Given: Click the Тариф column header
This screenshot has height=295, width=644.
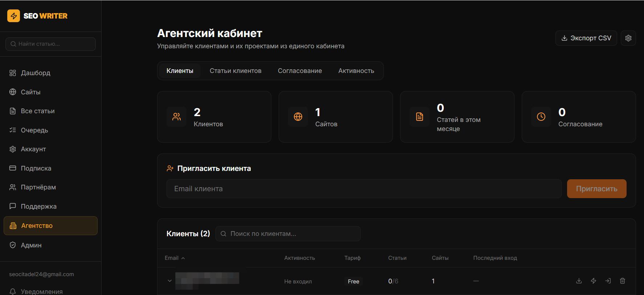Looking at the screenshot, I should point(352,258).
